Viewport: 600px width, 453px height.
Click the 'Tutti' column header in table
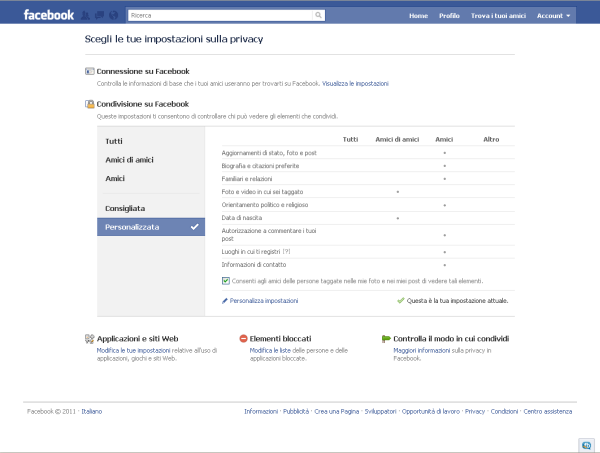pyautogui.click(x=350, y=140)
